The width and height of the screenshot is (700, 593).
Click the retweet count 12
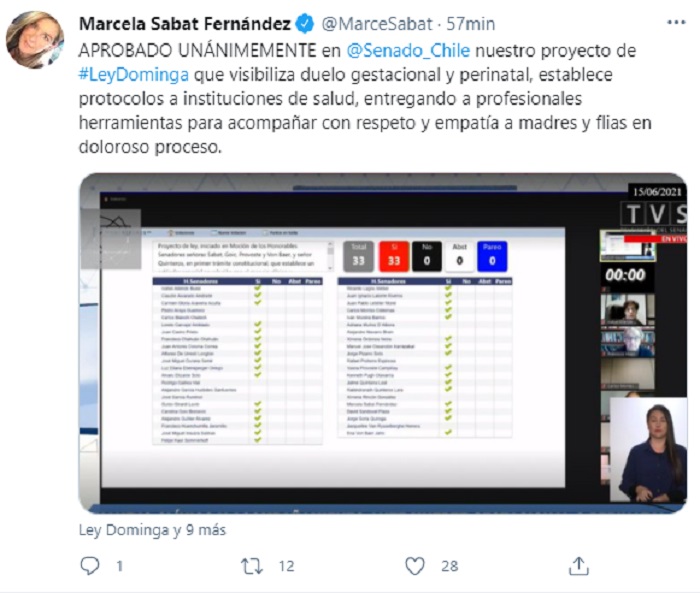coord(286,566)
